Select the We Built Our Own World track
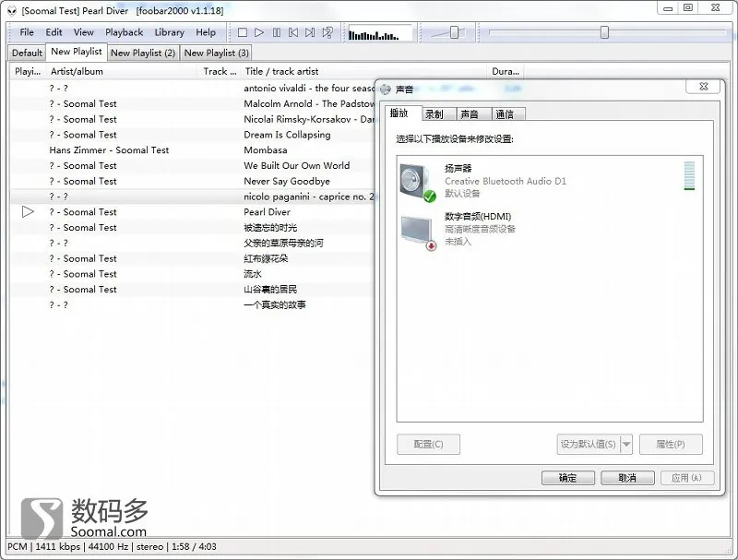The height and width of the screenshot is (560, 738). [192, 166]
